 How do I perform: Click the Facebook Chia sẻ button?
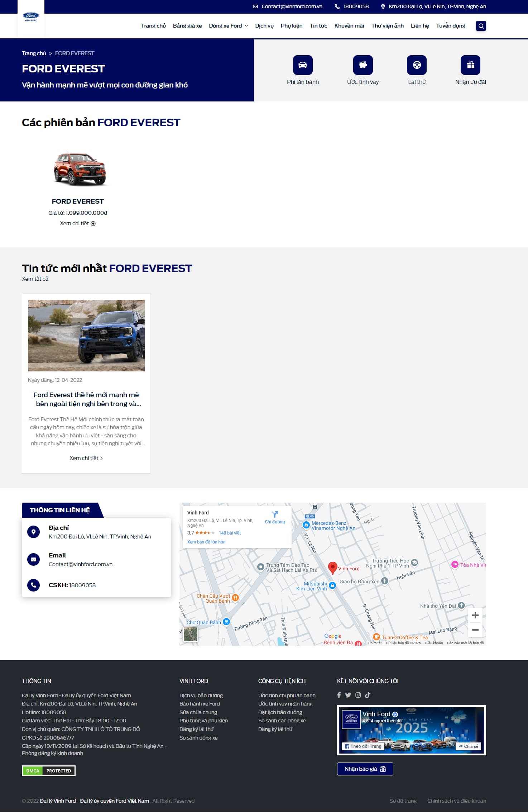(468, 746)
